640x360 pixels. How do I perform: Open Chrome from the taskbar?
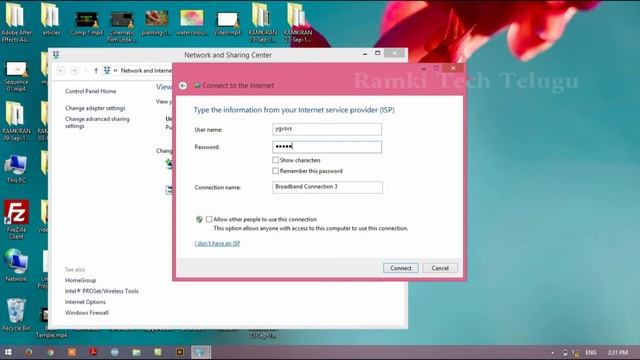[50, 352]
